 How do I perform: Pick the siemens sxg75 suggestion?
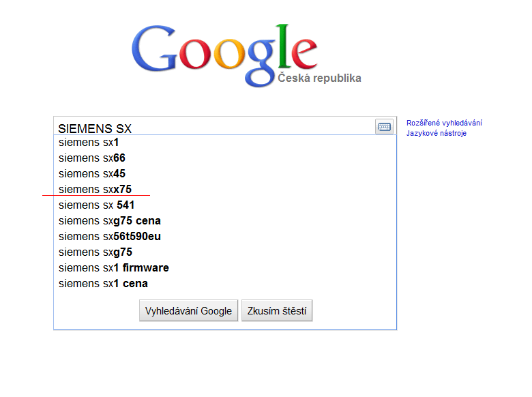[x=225, y=252]
